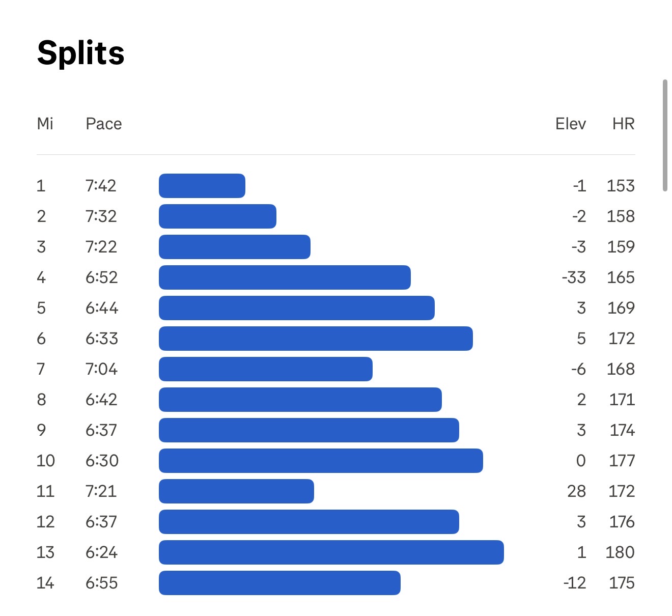This screenshot has width=672, height=616.
Task: Select the longest bar for mile 13
Action: (x=331, y=552)
